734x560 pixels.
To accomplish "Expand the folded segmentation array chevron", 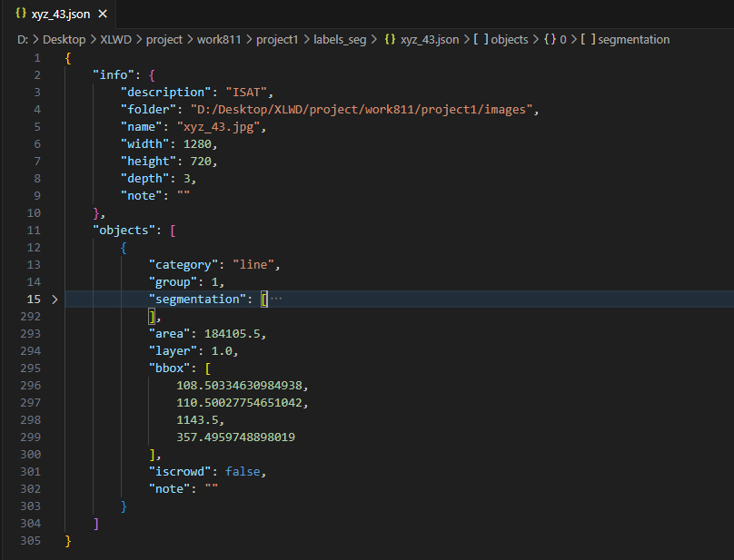I will [55, 300].
